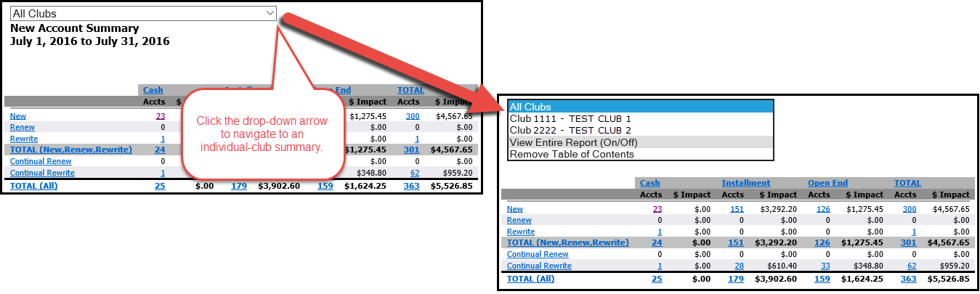Select Remove Table of Contents option
The height and width of the screenshot is (294, 980).
pos(572,154)
